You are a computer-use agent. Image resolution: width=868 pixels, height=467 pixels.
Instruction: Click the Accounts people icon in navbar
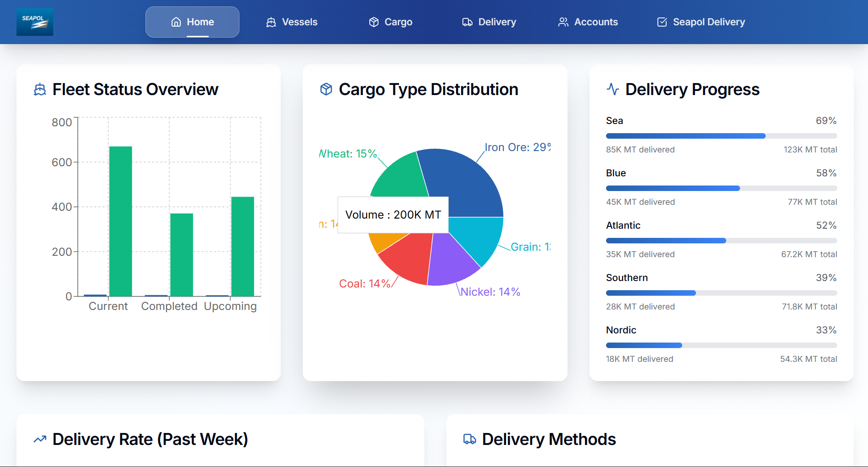(x=563, y=22)
